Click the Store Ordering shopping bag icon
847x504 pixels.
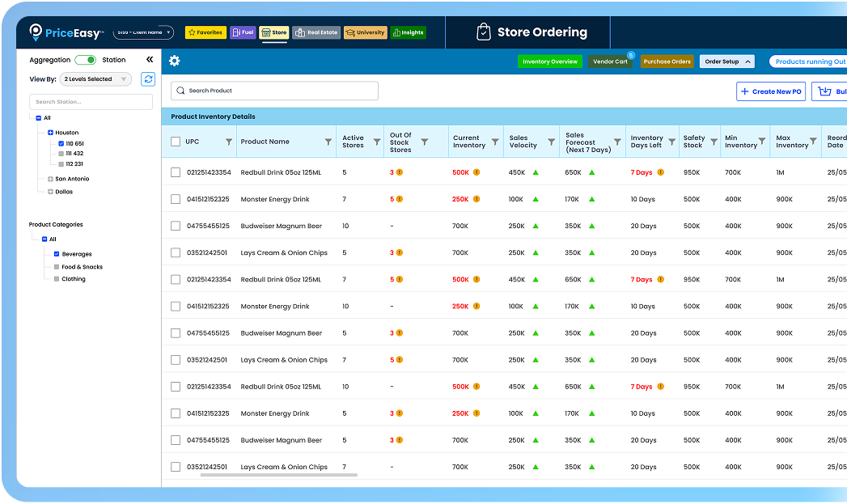[483, 32]
